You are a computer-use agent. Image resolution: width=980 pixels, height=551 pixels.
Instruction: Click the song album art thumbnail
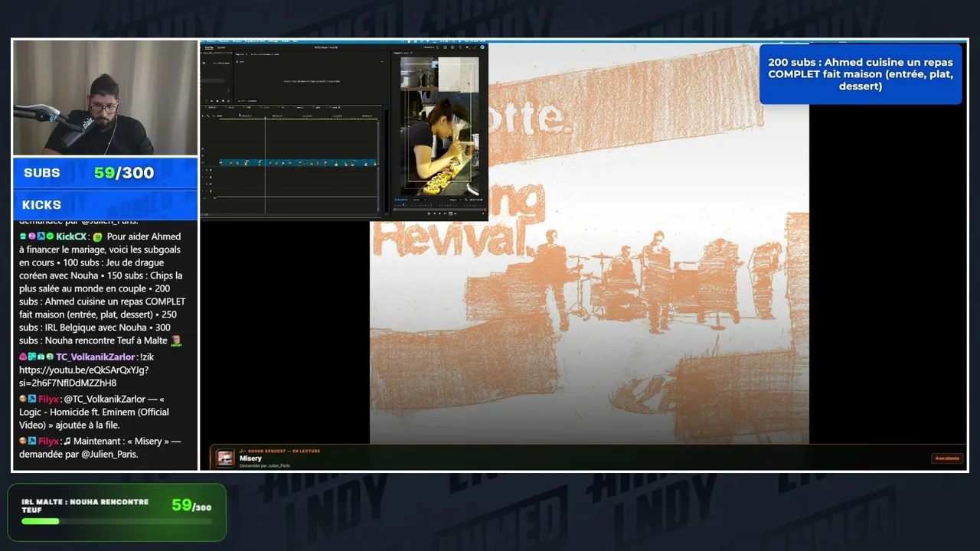[x=225, y=458]
